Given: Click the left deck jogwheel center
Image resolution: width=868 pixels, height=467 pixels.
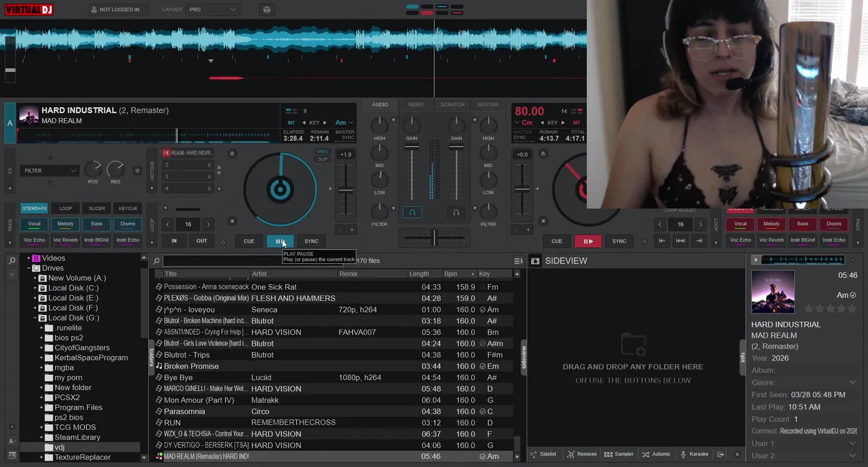Looking at the screenshot, I should (280, 189).
